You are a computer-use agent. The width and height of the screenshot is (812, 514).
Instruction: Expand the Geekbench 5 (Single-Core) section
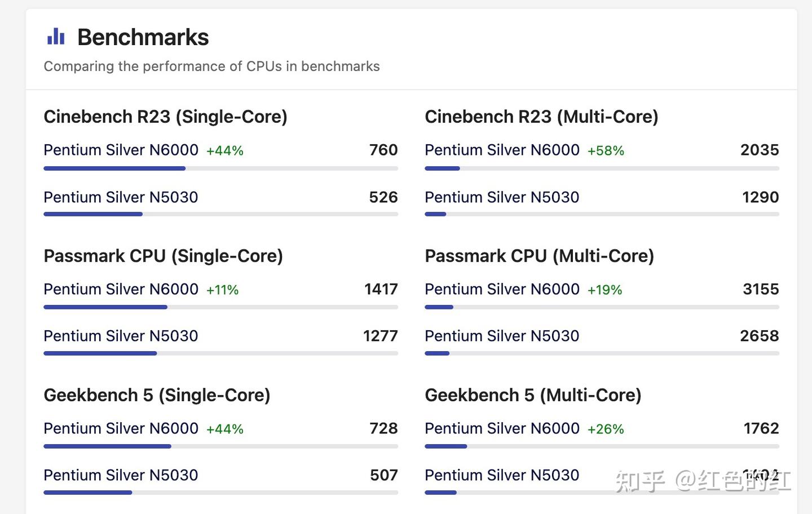157,395
